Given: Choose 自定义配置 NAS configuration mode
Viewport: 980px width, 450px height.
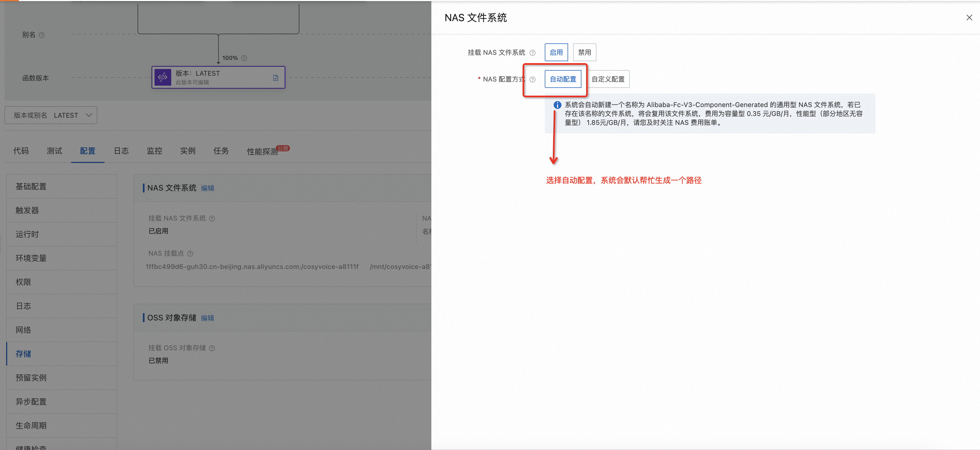Looking at the screenshot, I should tap(608, 79).
